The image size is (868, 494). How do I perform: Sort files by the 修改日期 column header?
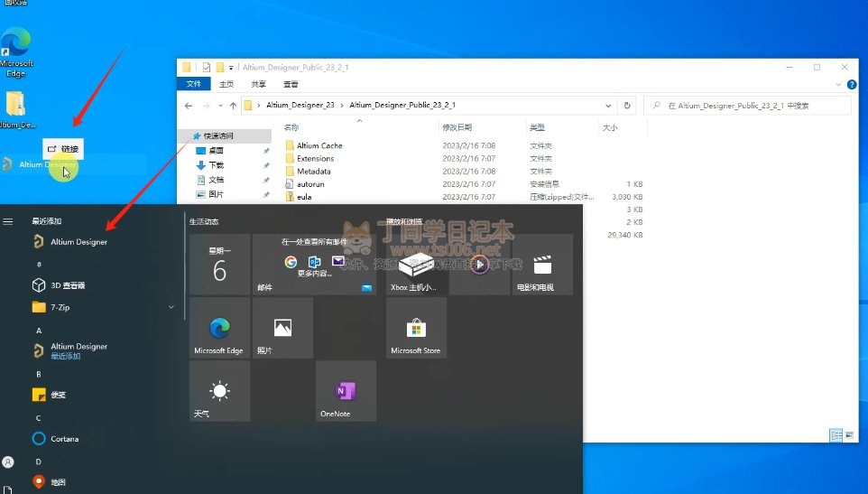(x=457, y=127)
